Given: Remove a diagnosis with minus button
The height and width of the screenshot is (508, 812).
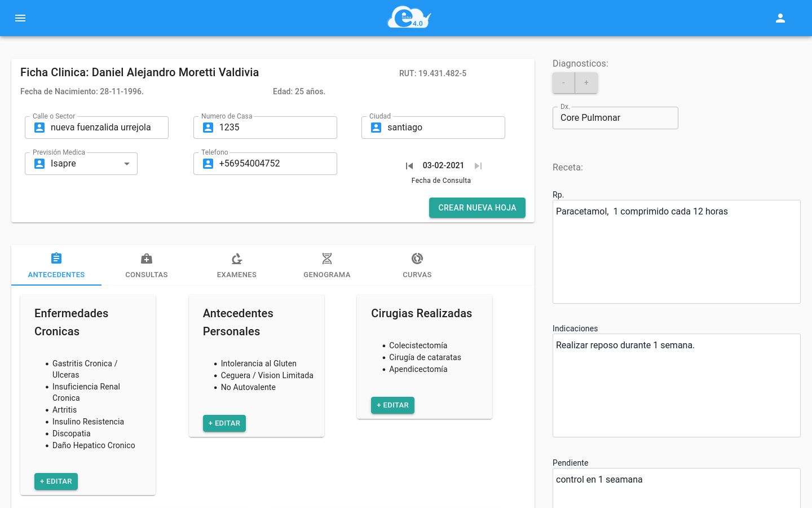Looking at the screenshot, I should point(563,83).
